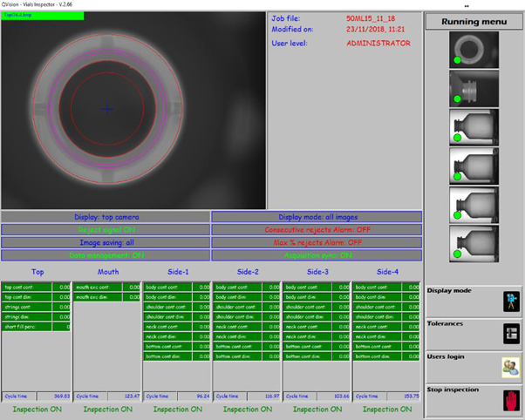525x420 pixels.
Task: Select the Mouth column header
Action: [108, 272]
